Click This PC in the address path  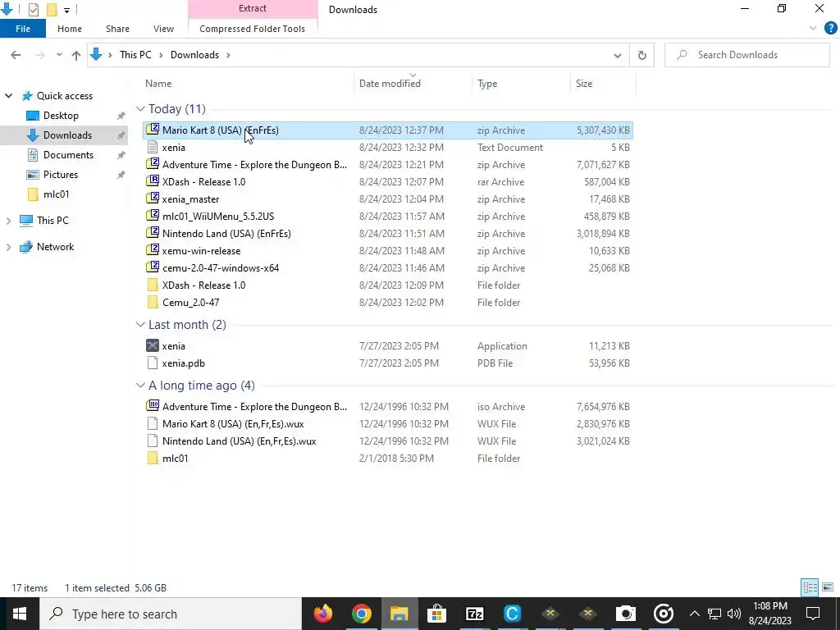(x=135, y=55)
